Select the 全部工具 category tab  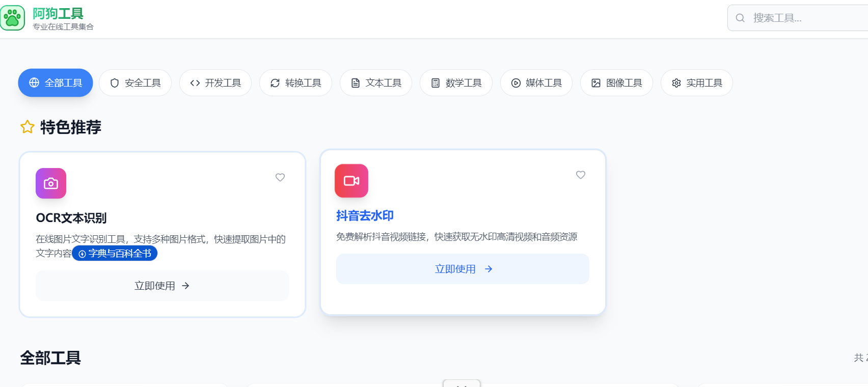[x=56, y=83]
